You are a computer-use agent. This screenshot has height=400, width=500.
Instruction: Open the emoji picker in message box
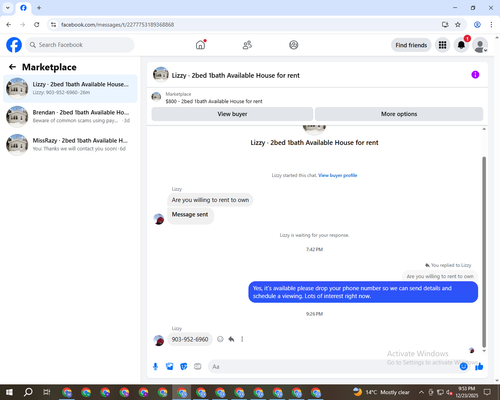point(463,367)
